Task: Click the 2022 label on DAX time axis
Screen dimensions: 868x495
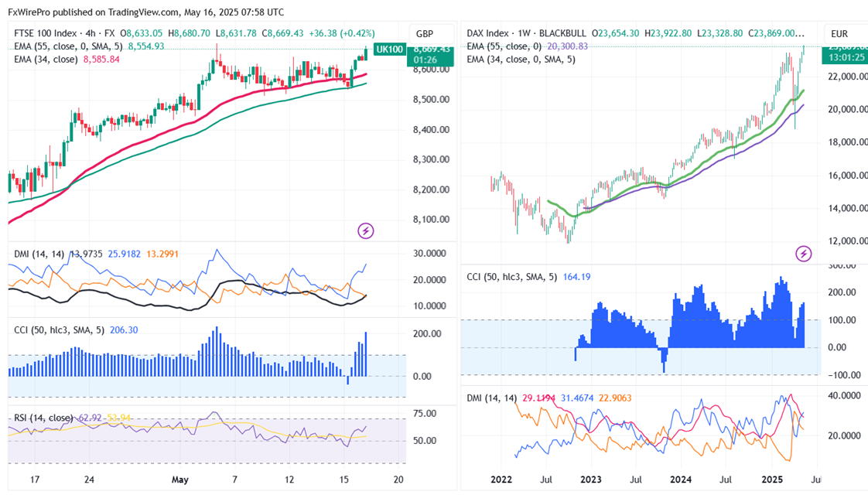Action: pyautogui.click(x=501, y=480)
